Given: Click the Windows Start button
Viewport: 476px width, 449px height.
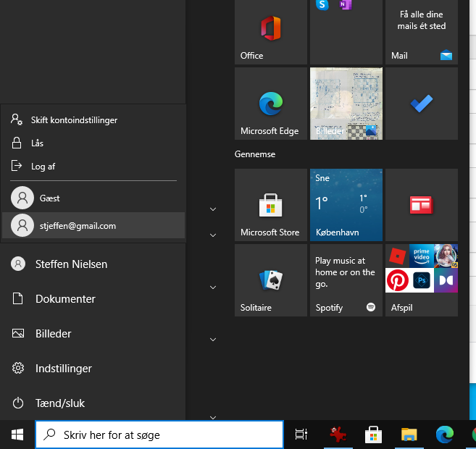Looking at the screenshot, I should click(x=17, y=435).
